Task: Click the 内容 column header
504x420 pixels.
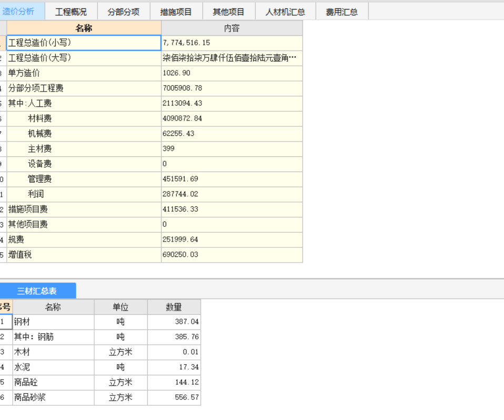Action: [x=232, y=28]
